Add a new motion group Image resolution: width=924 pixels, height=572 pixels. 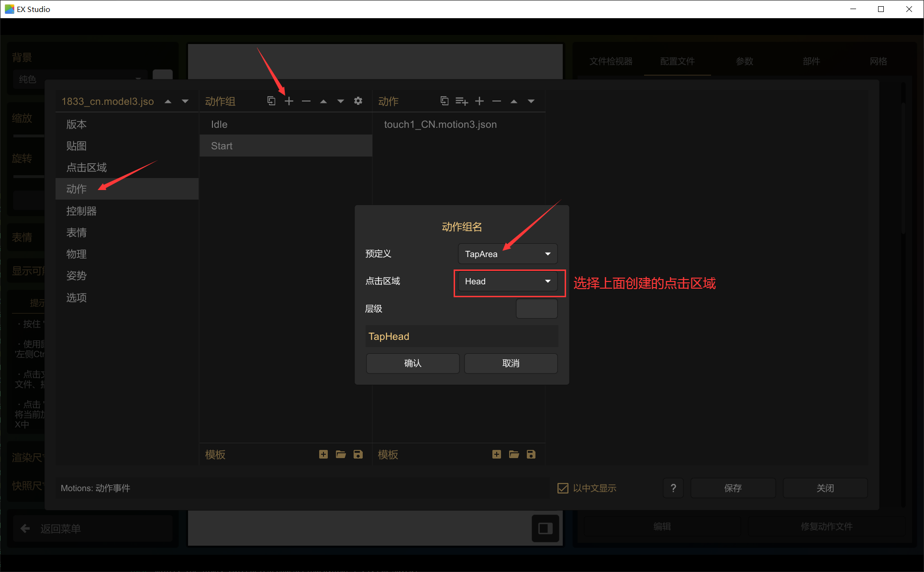289,101
